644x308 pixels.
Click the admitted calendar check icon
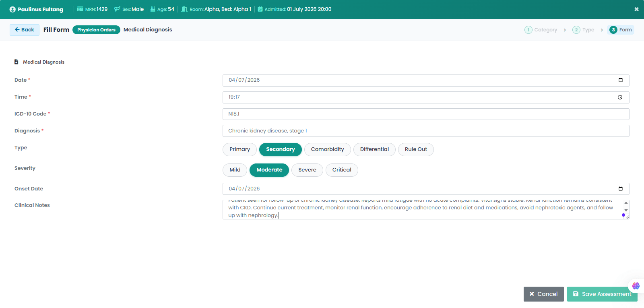[260, 9]
